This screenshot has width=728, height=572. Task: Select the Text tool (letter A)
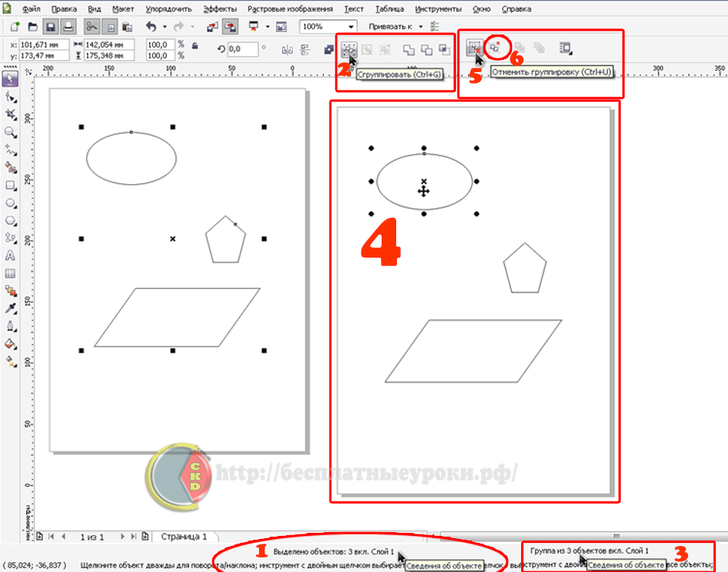click(10, 255)
